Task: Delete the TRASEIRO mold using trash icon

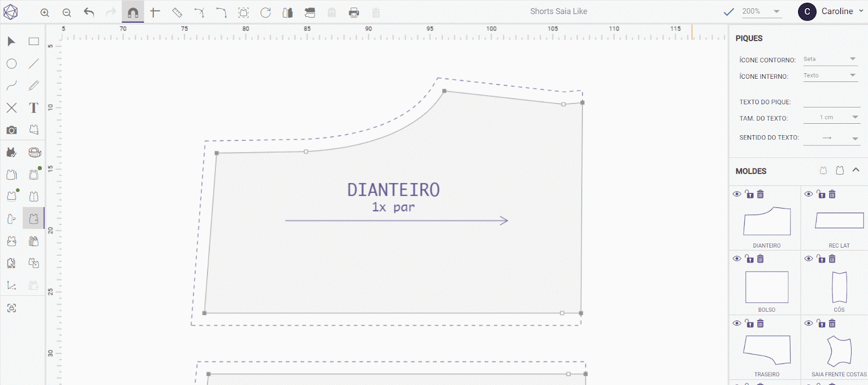Action: pos(760,323)
